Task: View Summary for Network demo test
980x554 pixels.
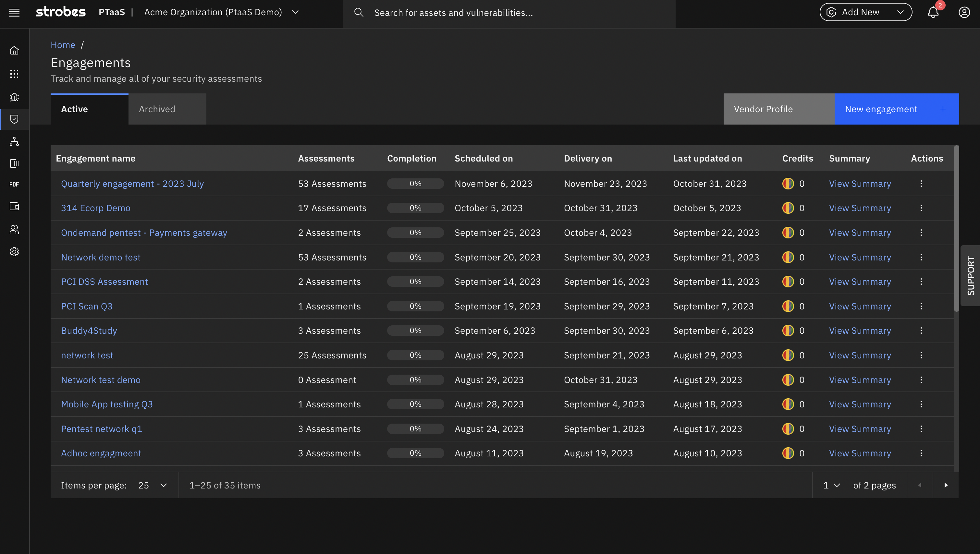Action: (860, 257)
